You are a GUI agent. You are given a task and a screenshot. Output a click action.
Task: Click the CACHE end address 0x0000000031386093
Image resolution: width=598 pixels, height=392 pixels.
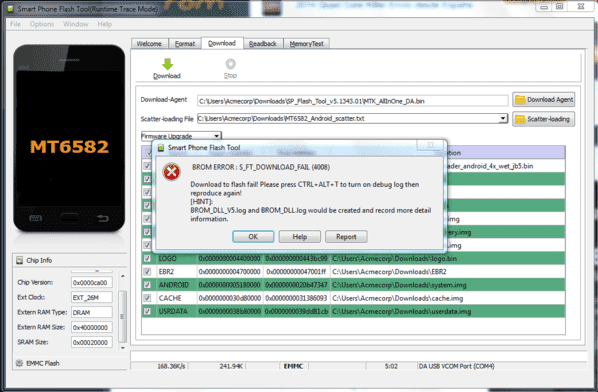coord(297,298)
